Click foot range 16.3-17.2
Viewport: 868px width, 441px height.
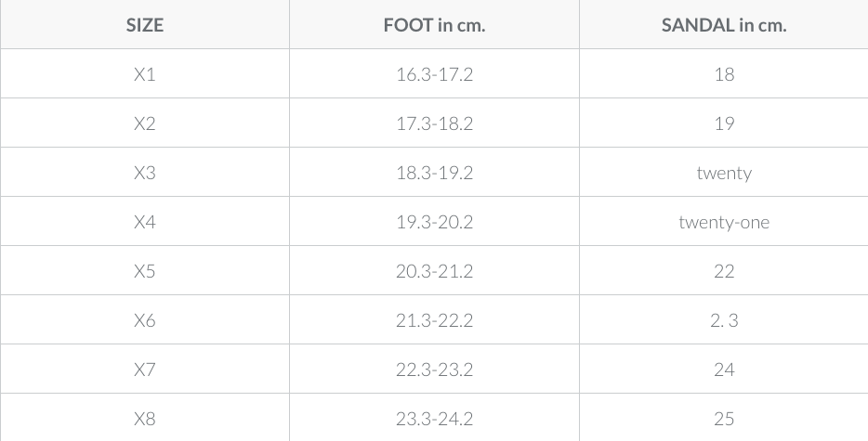tap(434, 73)
